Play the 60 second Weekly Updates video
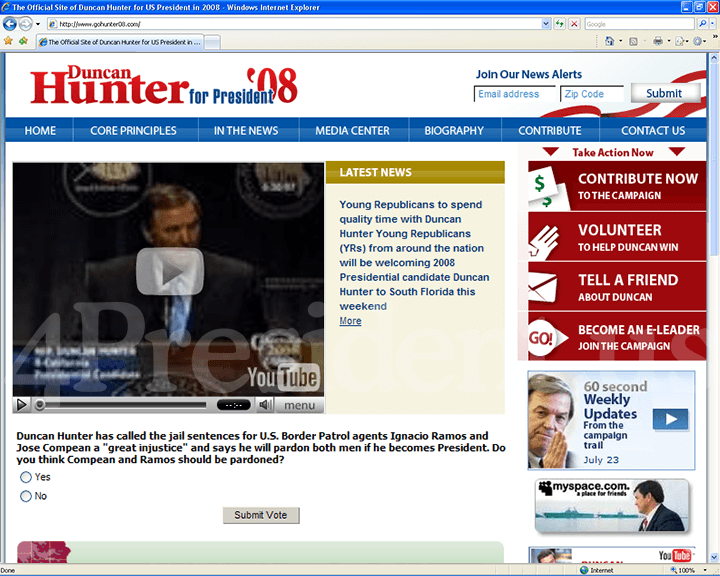Viewport: 720px width, 576px height. [670, 419]
